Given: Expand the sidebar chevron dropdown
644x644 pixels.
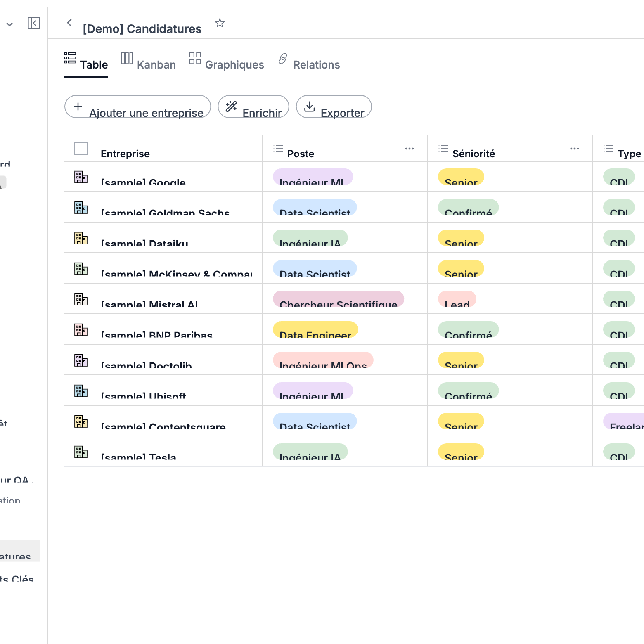Looking at the screenshot, I should click(x=9, y=24).
